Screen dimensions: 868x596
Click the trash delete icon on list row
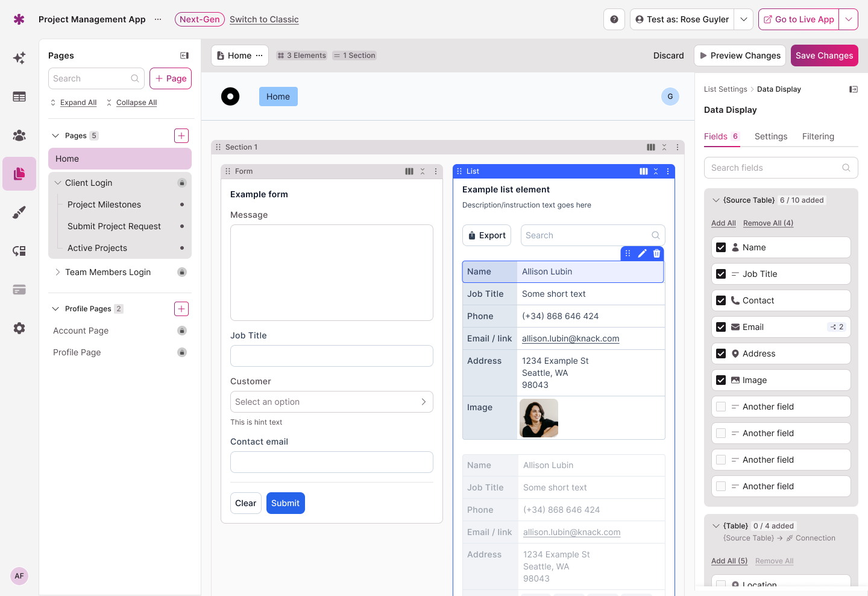click(656, 253)
